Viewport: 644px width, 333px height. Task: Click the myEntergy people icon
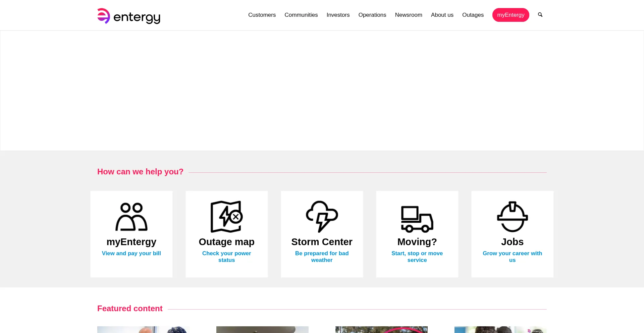click(131, 217)
